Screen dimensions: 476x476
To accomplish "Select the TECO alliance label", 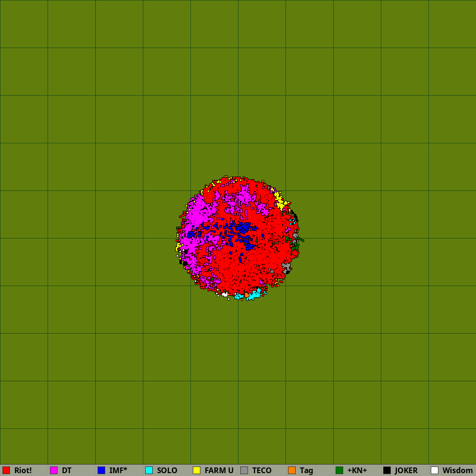I will (262, 470).
